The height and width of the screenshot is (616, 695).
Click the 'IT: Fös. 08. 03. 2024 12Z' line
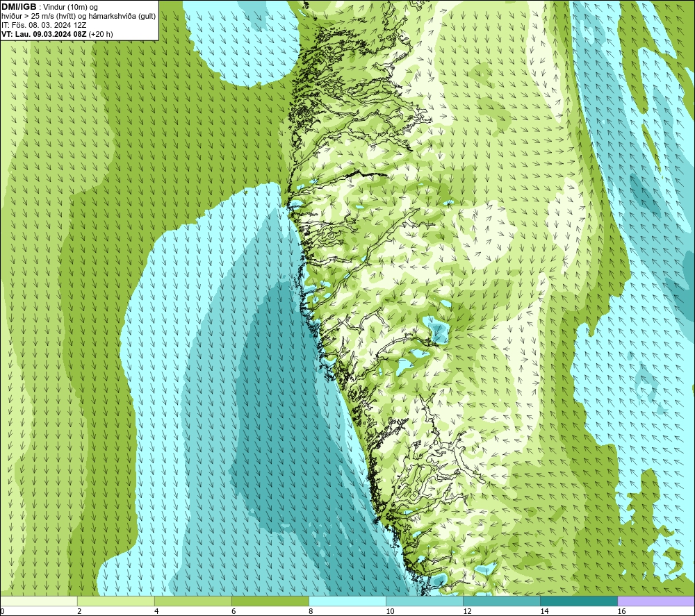click(x=44, y=25)
